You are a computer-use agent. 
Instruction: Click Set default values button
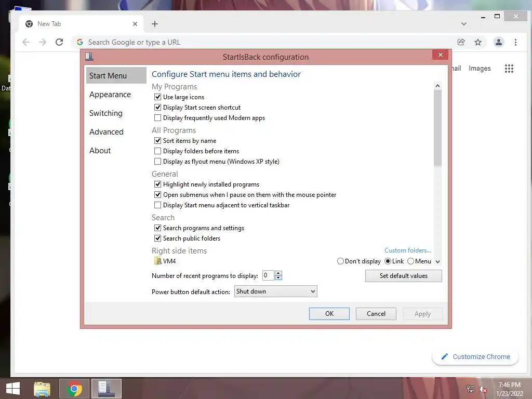[x=403, y=276]
